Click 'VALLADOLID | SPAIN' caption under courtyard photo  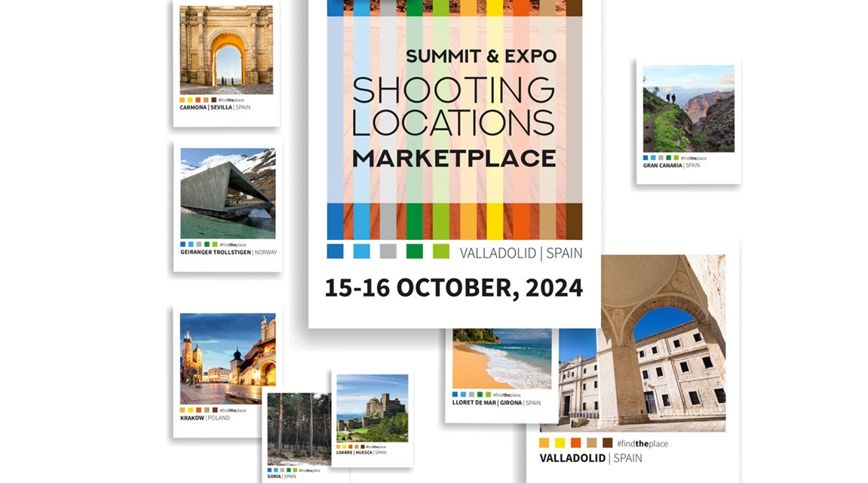[x=591, y=458]
